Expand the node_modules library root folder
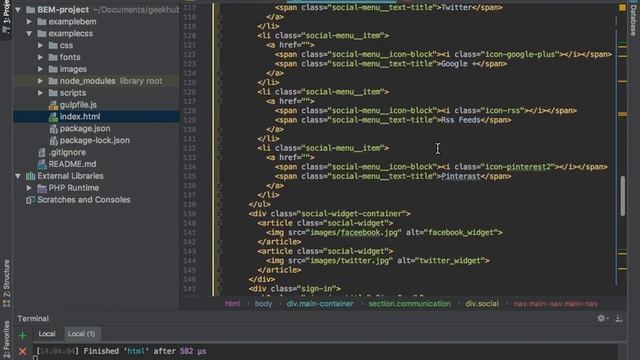Viewport: 640px width, 360px height. click(x=40, y=81)
